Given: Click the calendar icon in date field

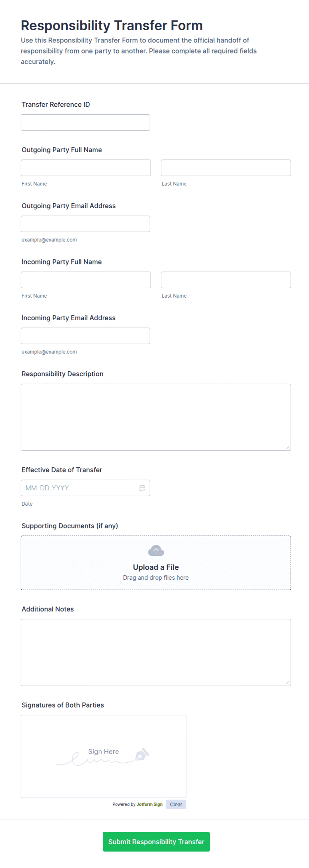Looking at the screenshot, I should pos(142,488).
